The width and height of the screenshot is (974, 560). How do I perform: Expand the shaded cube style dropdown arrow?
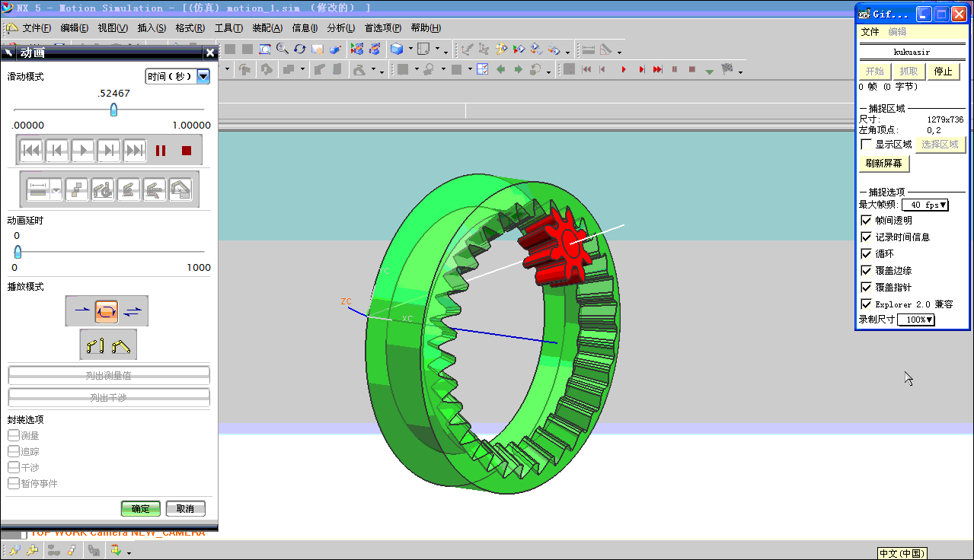[410, 49]
